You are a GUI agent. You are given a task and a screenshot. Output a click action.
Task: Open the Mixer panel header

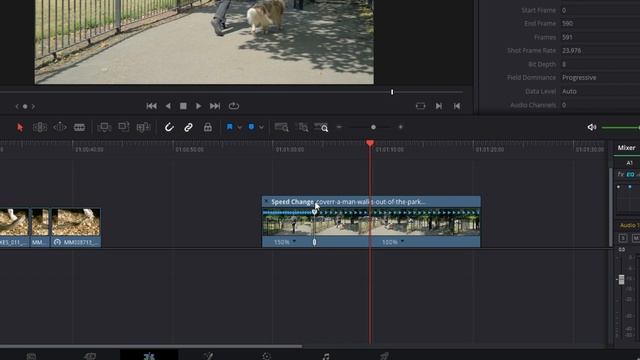pyautogui.click(x=626, y=148)
